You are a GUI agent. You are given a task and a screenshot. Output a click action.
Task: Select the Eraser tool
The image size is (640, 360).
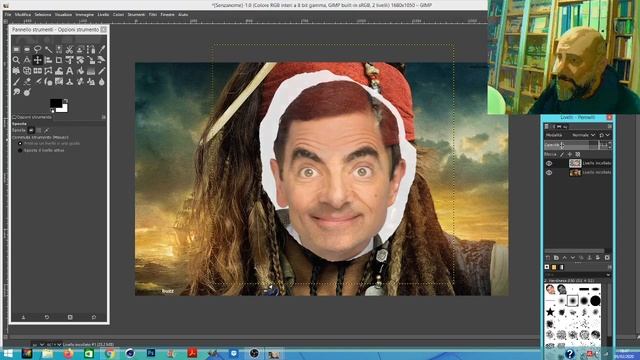pyautogui.click(x=27, y=82)
